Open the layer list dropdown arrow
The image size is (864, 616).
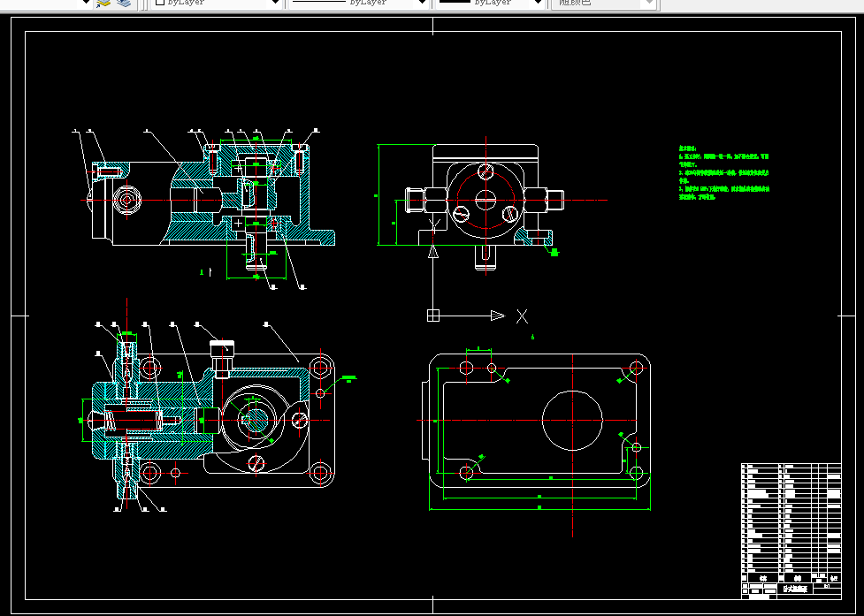click(x=86, y=2)
